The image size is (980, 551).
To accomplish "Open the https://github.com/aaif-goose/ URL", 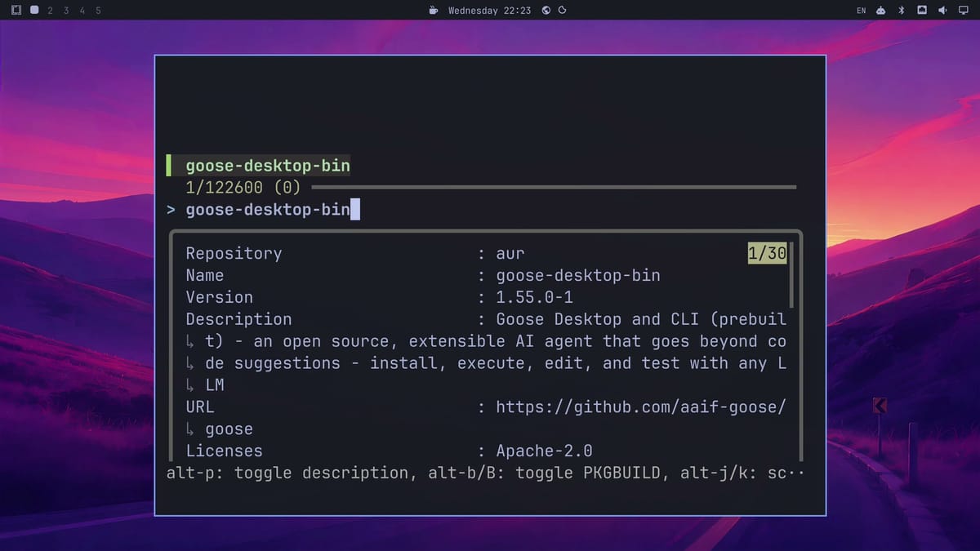I will (x=641, y=407).
